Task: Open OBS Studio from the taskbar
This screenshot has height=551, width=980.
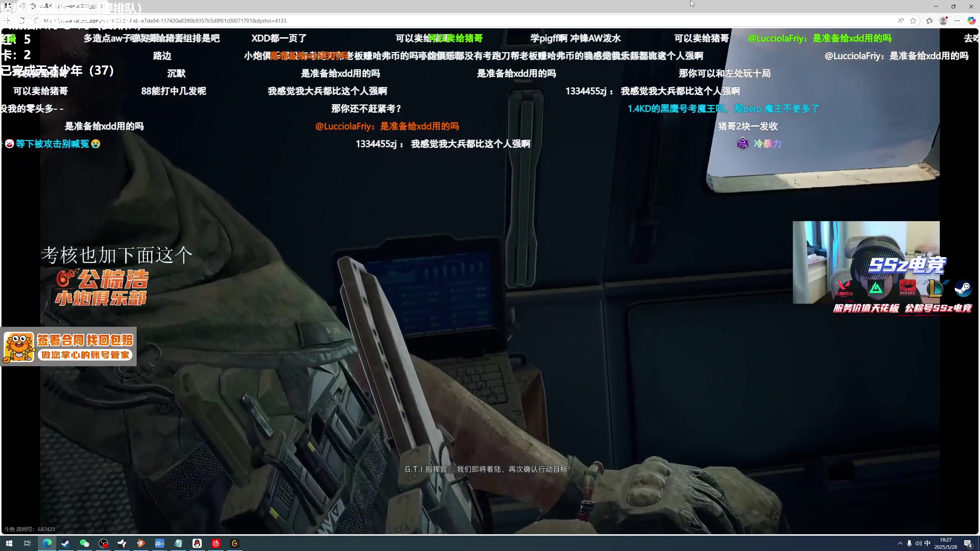Action: (103, 543)
